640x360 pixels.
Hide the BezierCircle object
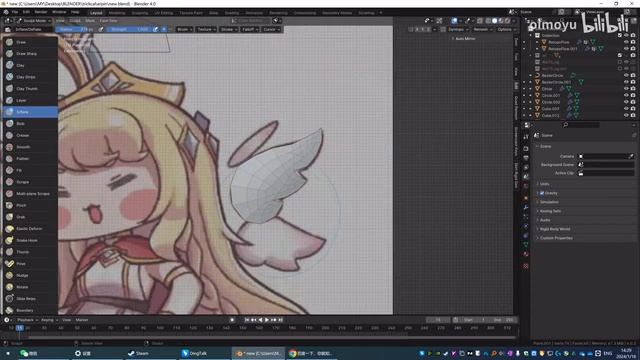626,76
